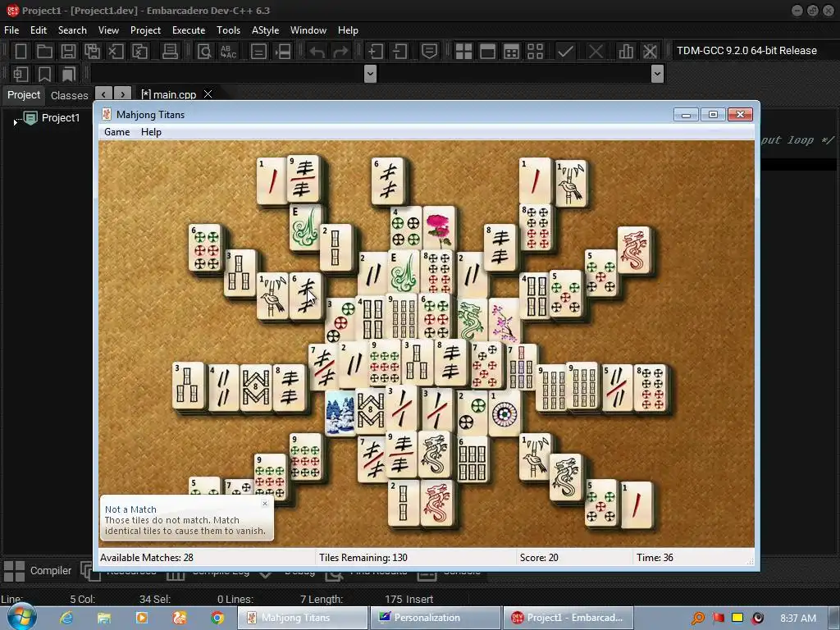Click the Score: 20 status text
Viewport: 840px width, 630px height.
pyautogui.click(x=539, y=558)
